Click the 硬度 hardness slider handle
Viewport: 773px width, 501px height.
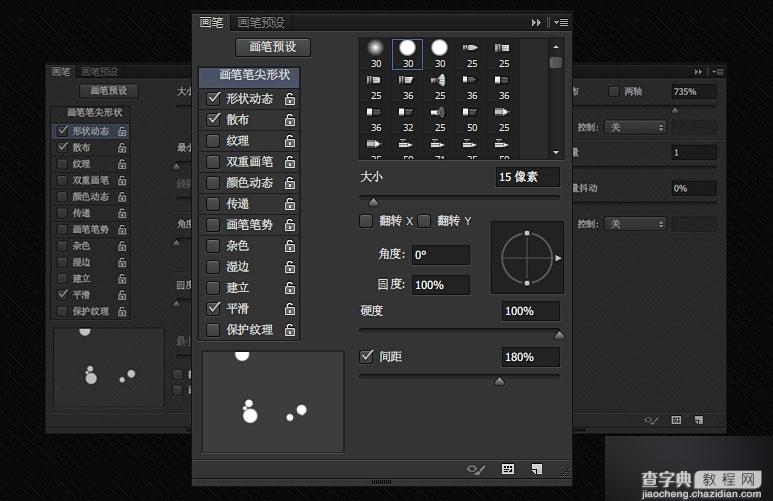559,335
